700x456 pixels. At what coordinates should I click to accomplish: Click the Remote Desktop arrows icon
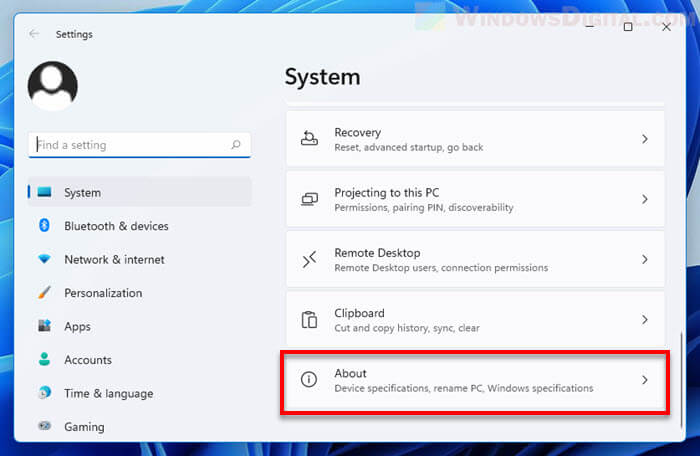pyautogui.click(x=309, y=259)
